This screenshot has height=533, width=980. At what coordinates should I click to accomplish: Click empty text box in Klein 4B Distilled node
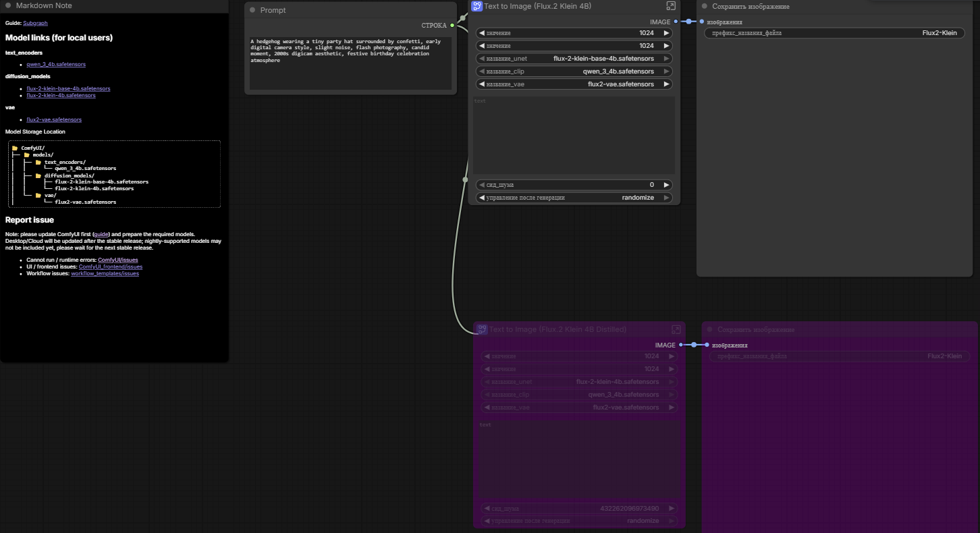579,459
